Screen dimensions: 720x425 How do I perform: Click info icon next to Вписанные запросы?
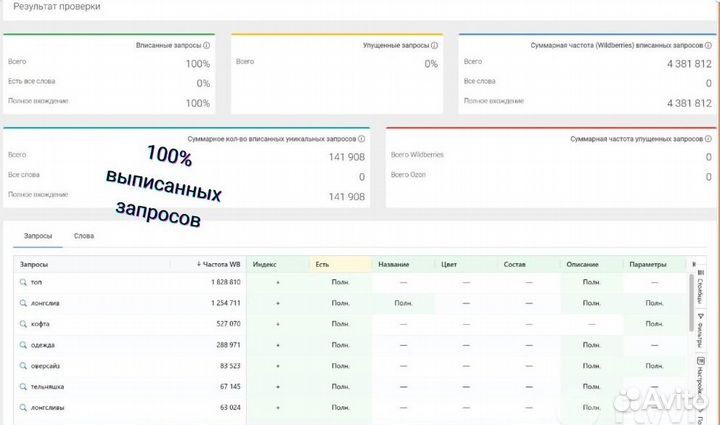(x=207, y=45)
